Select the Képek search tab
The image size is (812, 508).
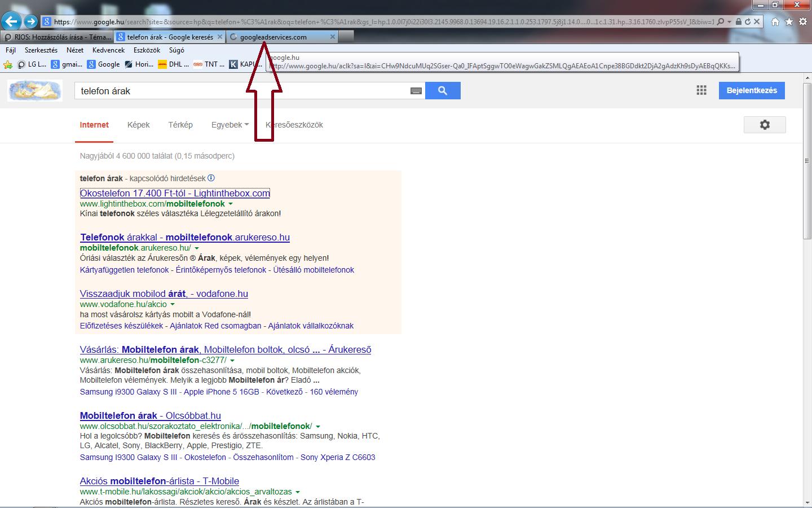[x=138, y=125]
